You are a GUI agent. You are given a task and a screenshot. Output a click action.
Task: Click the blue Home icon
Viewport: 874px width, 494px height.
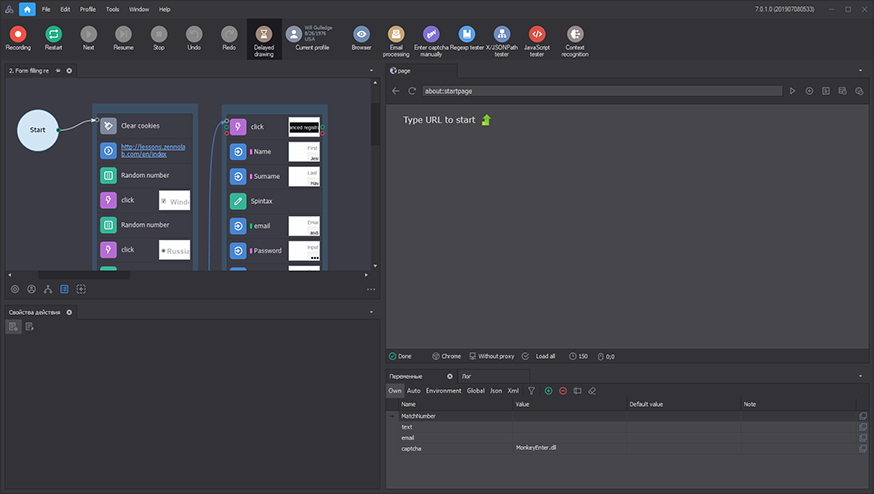[27, 9]
